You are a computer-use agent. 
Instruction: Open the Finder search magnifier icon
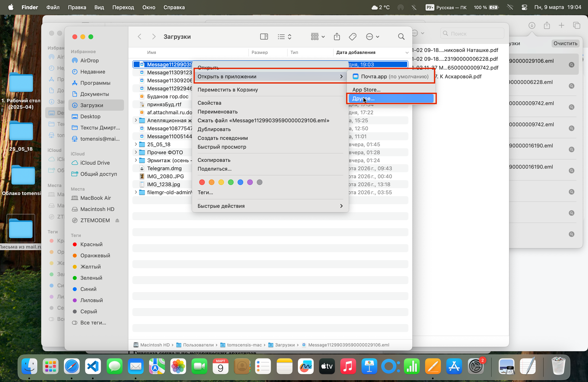point(401,37)
